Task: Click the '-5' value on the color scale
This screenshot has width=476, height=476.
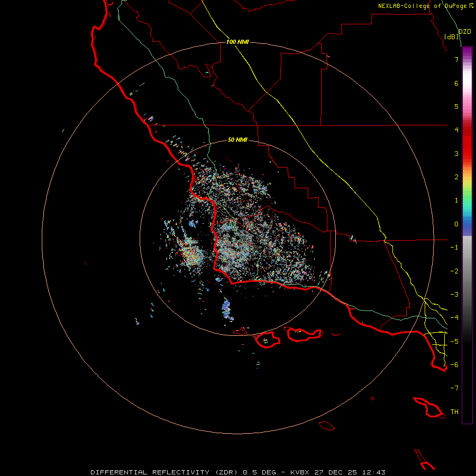Action: 454,342
